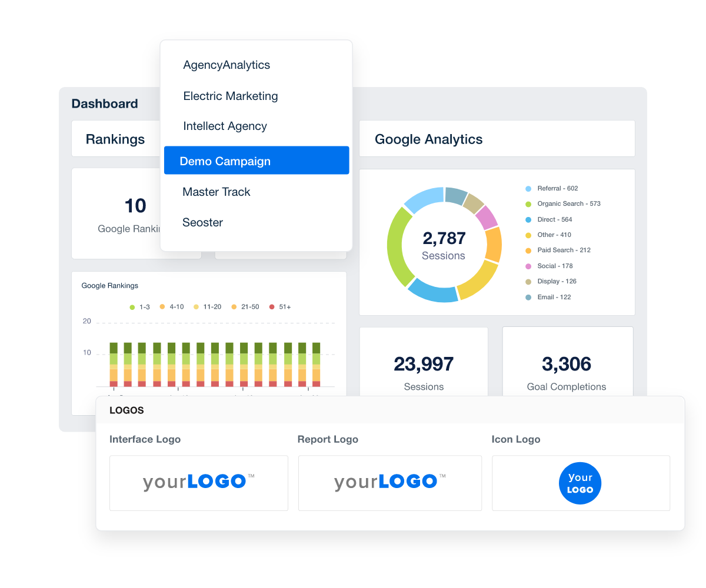This screenshot has height=588, width=706.
Task: Click the Paid Search - 212 legend dot
Action: 528,250
